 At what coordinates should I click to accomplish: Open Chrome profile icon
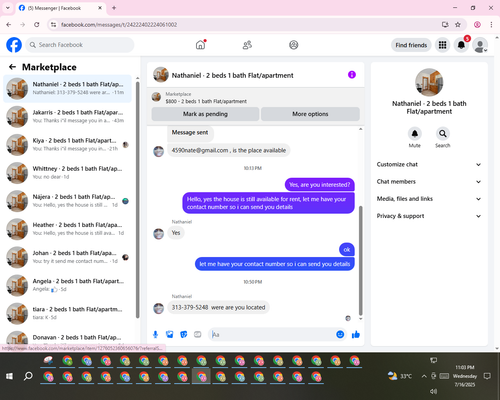(x=477, y=25)
